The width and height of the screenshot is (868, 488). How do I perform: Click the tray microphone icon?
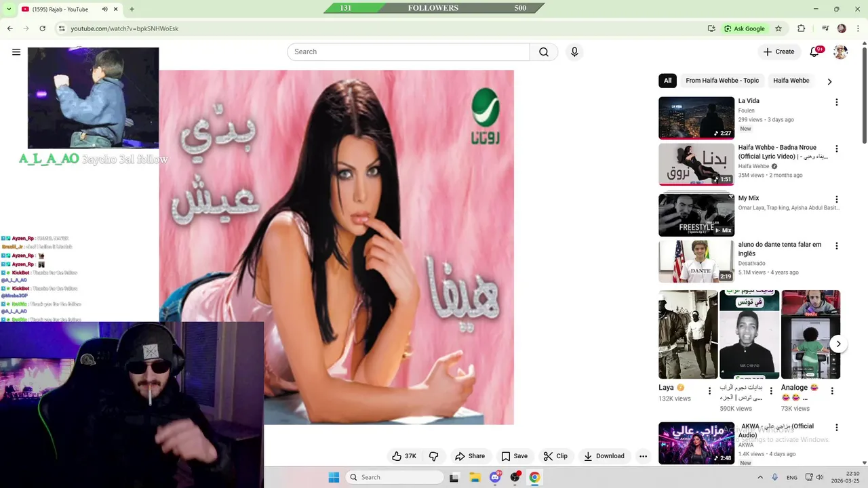pos(775,477)
